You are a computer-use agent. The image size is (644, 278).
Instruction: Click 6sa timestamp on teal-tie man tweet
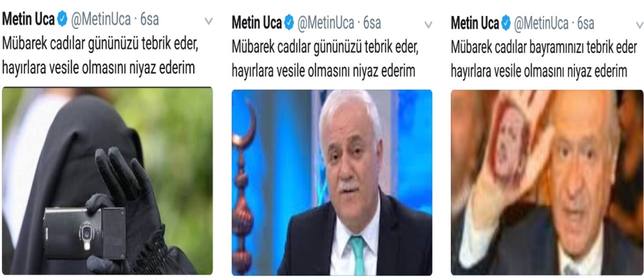tap(372, 23)
